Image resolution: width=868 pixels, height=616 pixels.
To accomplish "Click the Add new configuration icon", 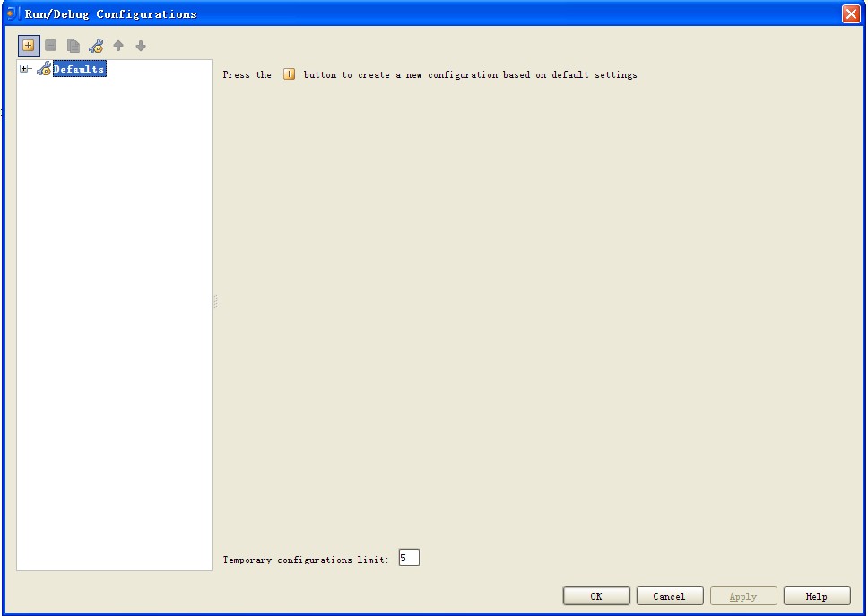I will [30, 45].
